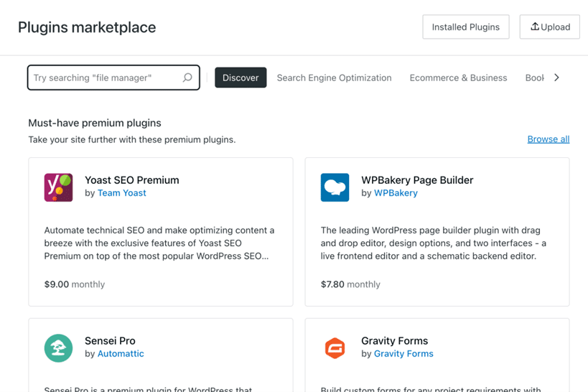Click the upload arrow icon
Viewport: 588px width, 392px height.
(x=535, y=27)
